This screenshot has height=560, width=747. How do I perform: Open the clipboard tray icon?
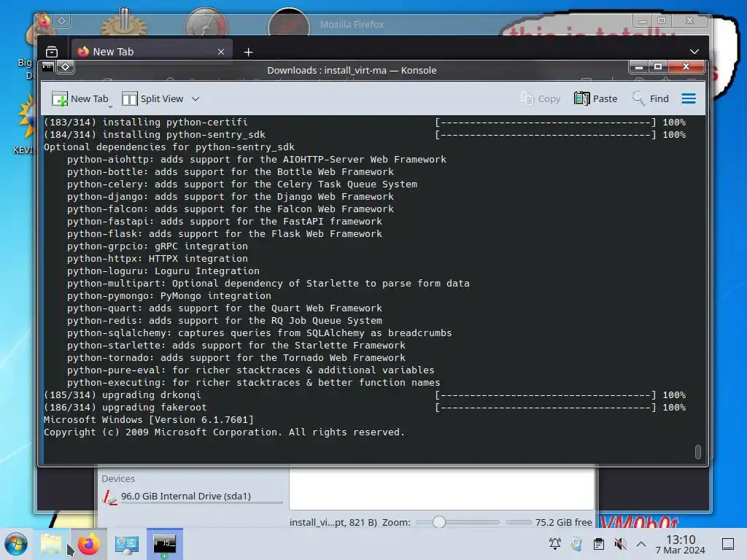click(x=599, y=544)
